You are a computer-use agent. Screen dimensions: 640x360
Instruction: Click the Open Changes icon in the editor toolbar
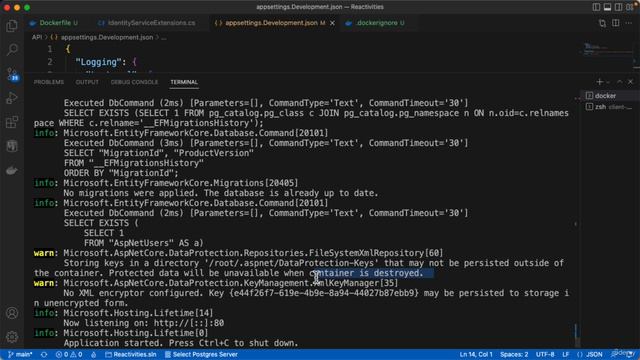[602, 23]
